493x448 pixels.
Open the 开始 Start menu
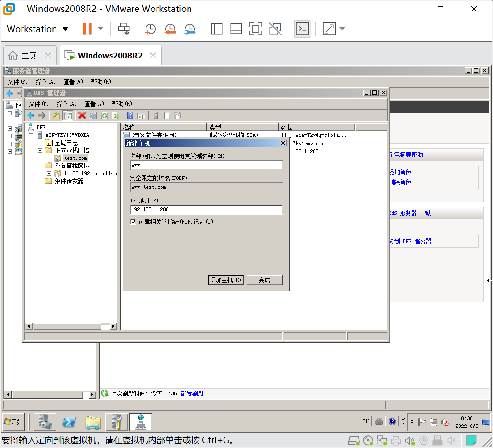click(13, 422)
